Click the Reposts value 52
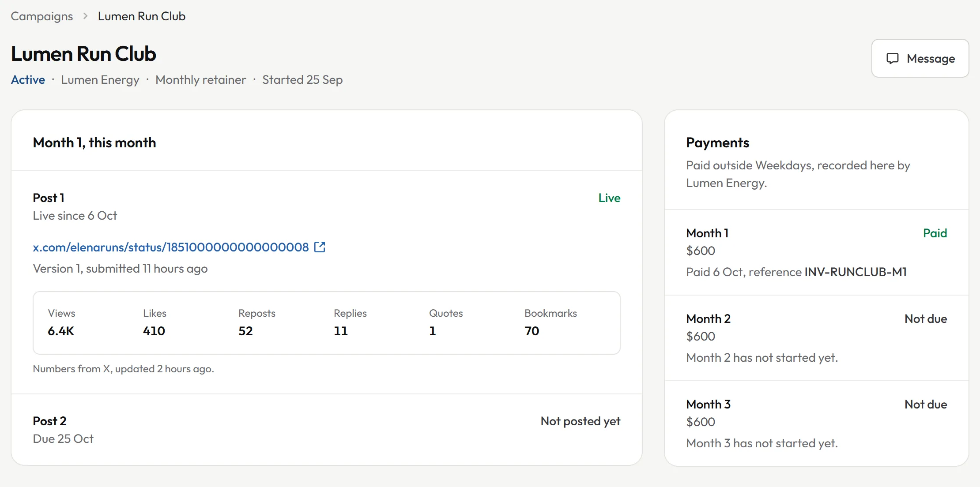The width and height of the screenshot is (980, 487). pyautogui.click(x=246, y=331)
